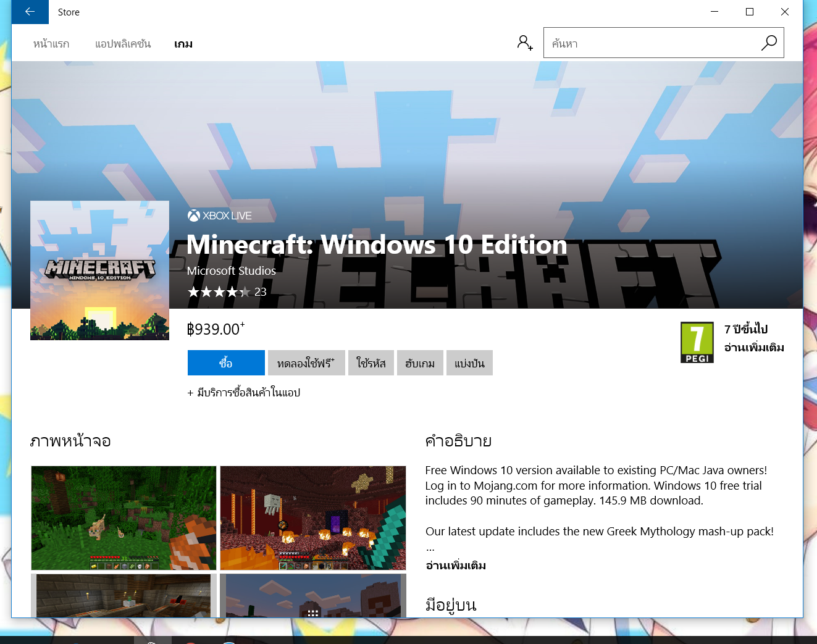Click the คำอธิบาย description heading

coord(458,441)
